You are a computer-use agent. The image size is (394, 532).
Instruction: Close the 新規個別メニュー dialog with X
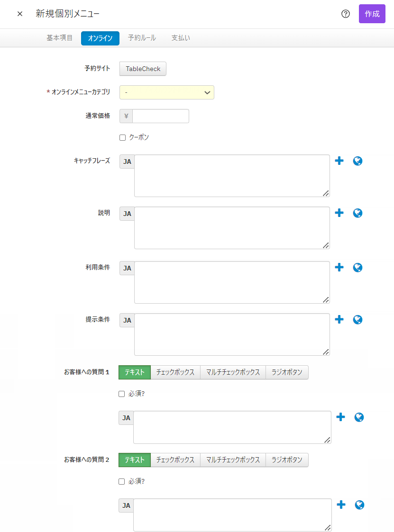coord(20,14)
